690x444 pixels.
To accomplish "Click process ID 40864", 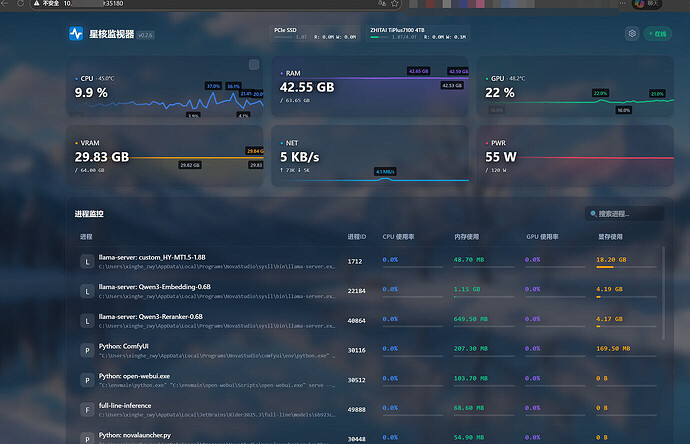I will tap(356, 321).
